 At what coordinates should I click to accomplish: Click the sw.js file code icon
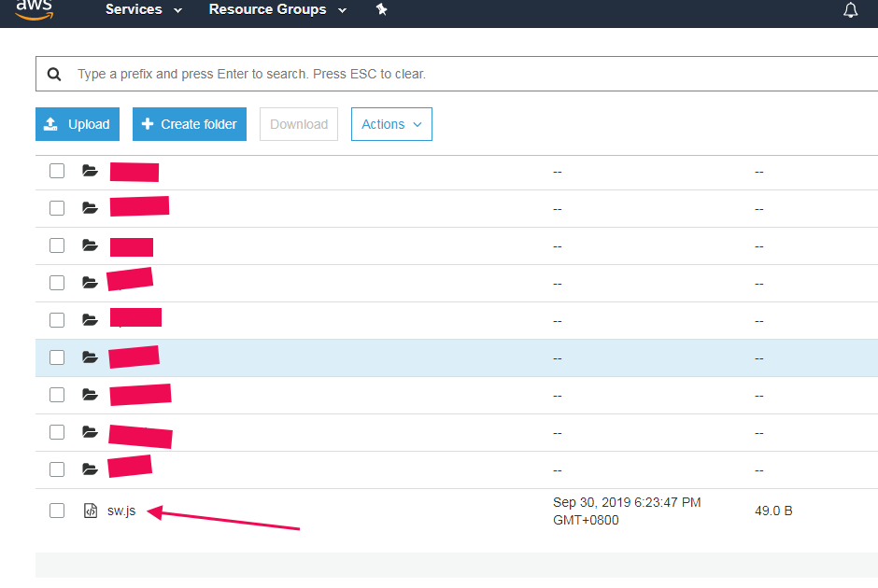(90, 511)
